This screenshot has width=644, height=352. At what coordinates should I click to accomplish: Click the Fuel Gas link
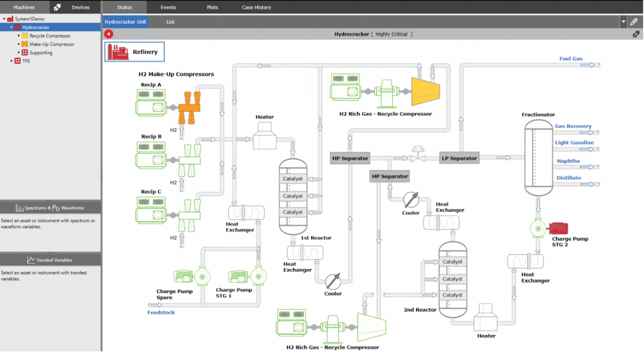(x=570, y=59)
